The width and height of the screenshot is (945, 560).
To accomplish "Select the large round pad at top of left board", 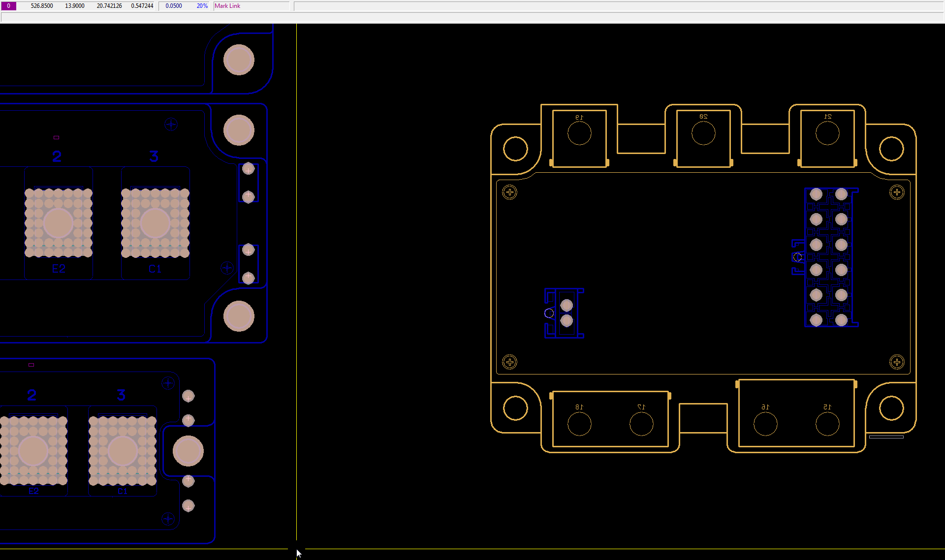I will [x=239, y=60].
